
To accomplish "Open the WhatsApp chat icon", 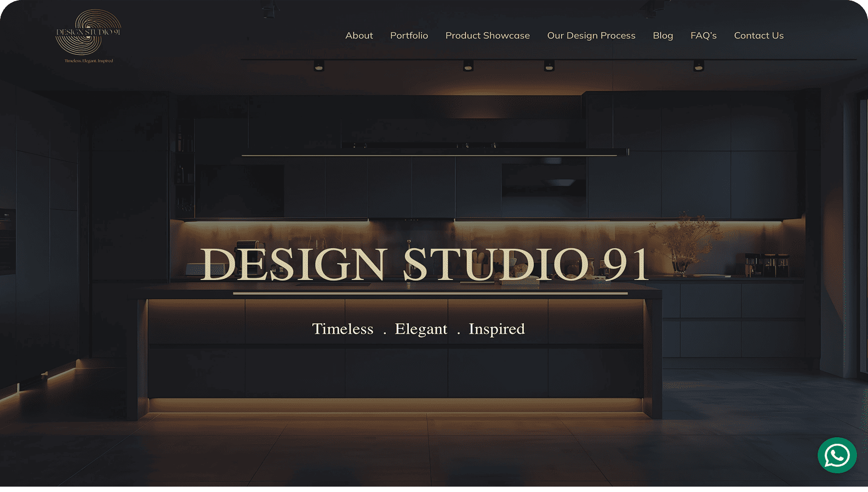I will [837, 455].
